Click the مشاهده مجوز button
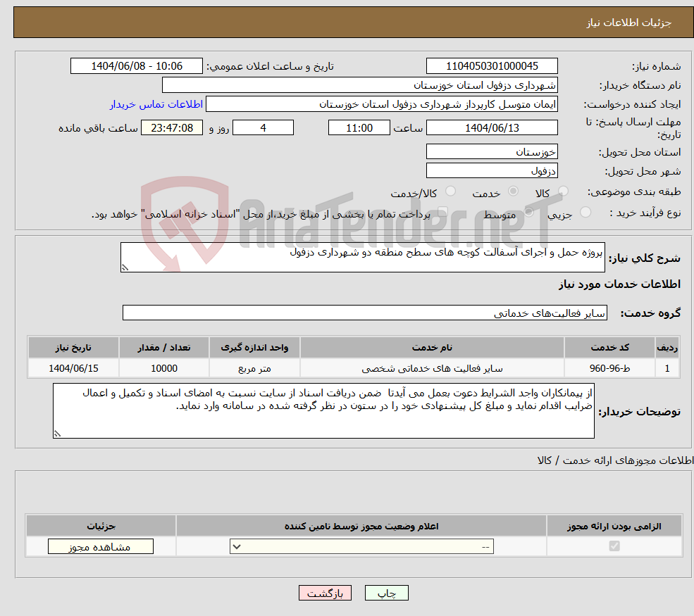 click(x=100, y=546)
